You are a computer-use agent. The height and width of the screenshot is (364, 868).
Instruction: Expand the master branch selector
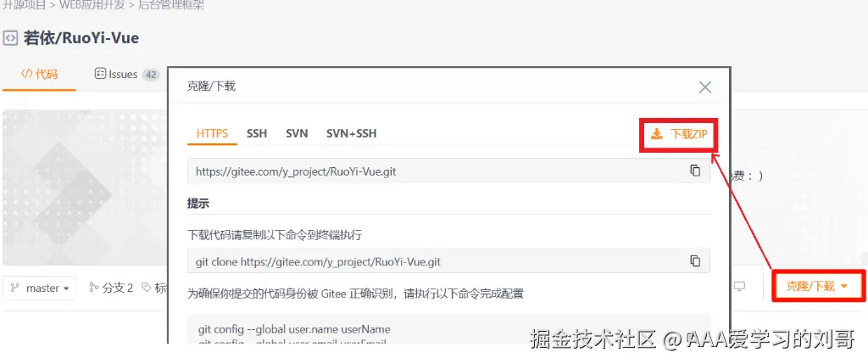coord(39,288)
